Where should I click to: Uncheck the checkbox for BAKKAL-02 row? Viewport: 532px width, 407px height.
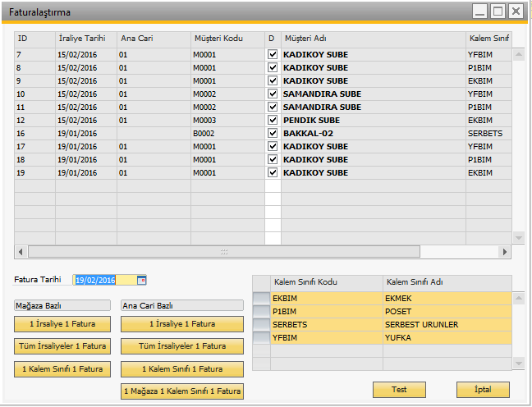coord(273,133)
